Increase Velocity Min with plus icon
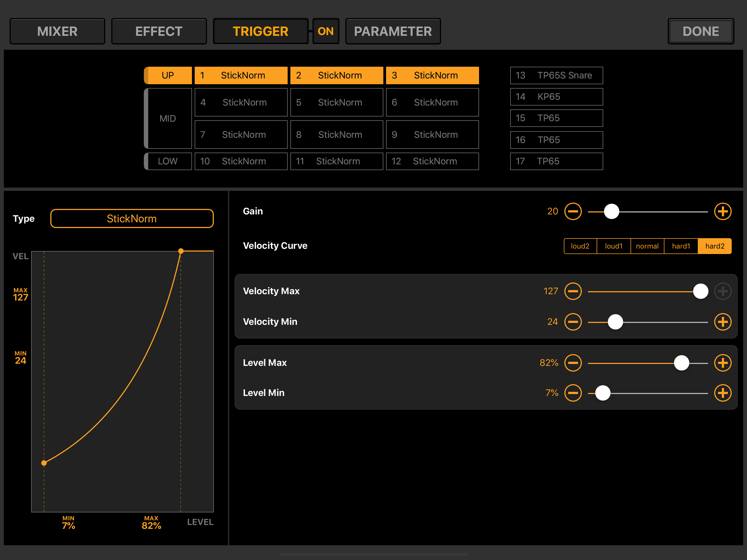Image resolution: width=747 pixels, height=560 pixels. tap(723, 322)
